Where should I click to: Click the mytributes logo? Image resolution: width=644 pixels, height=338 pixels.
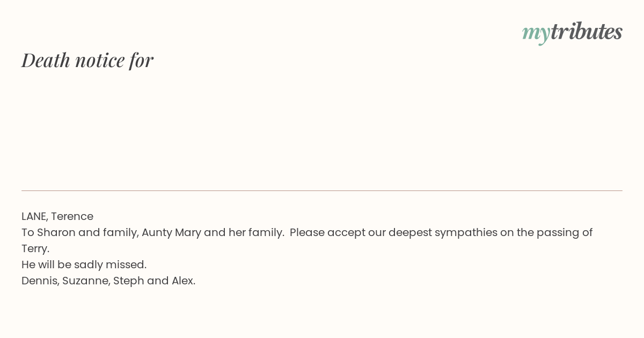[x=572, y=32]
